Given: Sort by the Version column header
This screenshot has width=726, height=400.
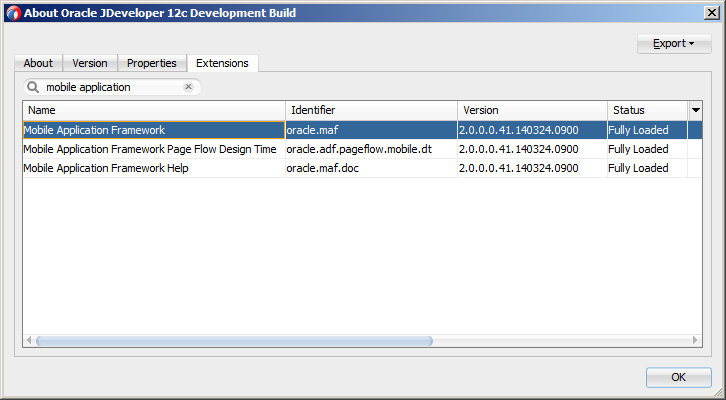Looking at the screenshot, I should 532,110.
